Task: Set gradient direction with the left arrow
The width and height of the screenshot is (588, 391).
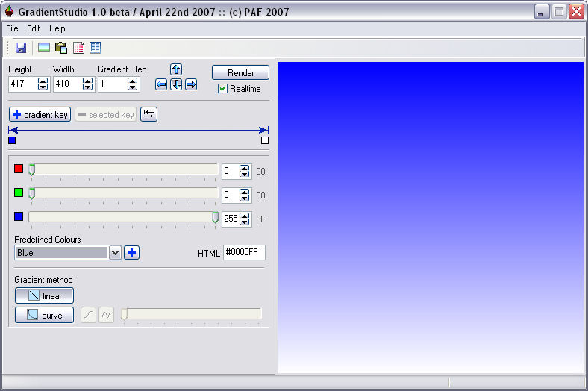Action: point(161,84)
